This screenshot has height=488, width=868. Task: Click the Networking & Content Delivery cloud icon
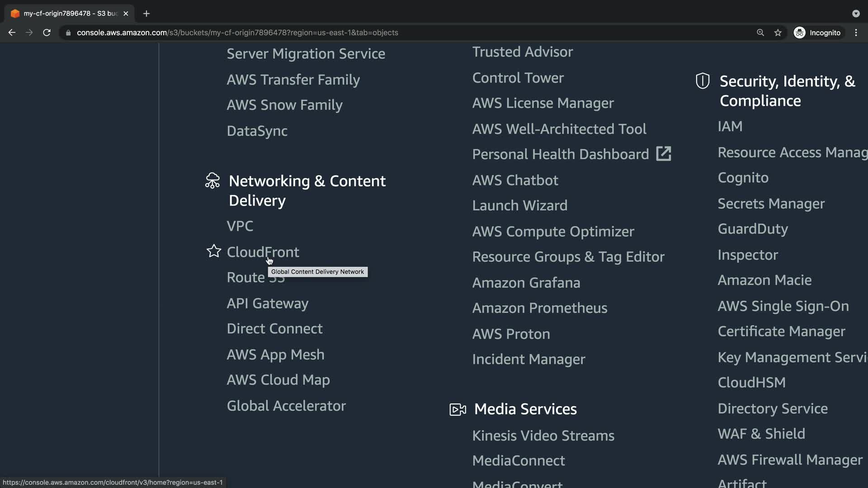(212, 181)
